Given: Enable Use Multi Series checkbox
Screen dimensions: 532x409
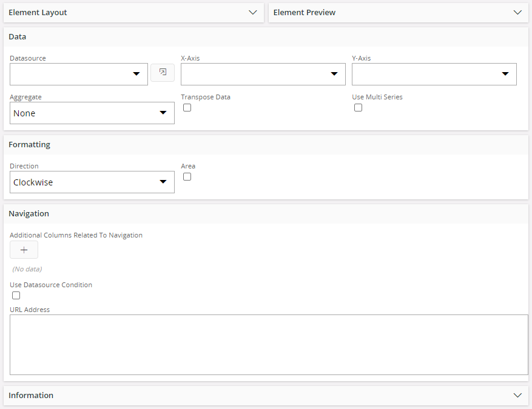Looking at the screenshot, I should (358, 107).
